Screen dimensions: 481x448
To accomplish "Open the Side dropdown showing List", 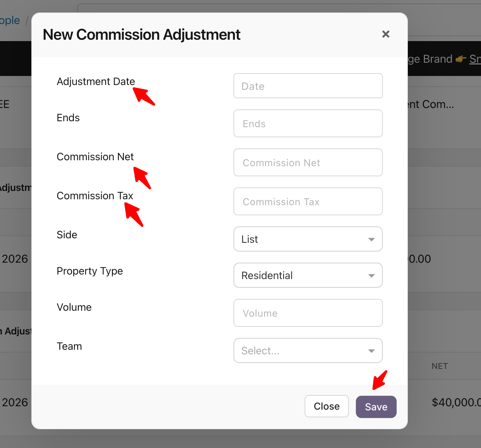I will 308,239.
